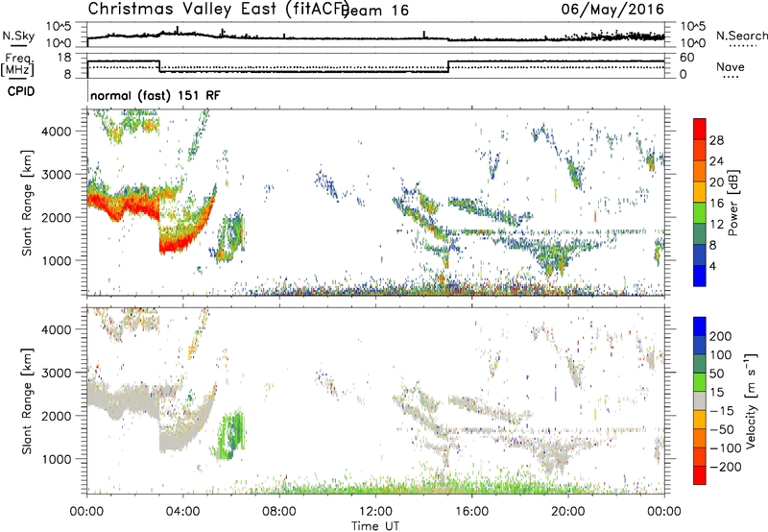Click the 'Freq. [MHz]' axis label

[x=17, y=64]
